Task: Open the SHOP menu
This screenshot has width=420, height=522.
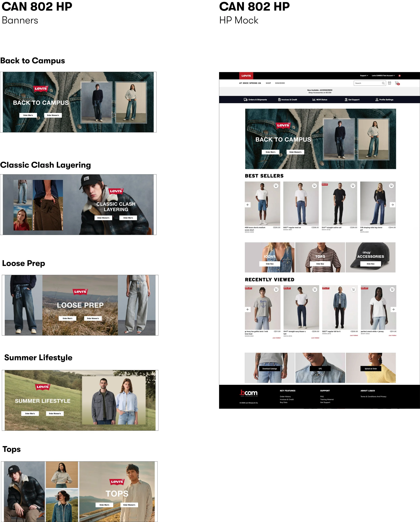Action: [268, 83]
